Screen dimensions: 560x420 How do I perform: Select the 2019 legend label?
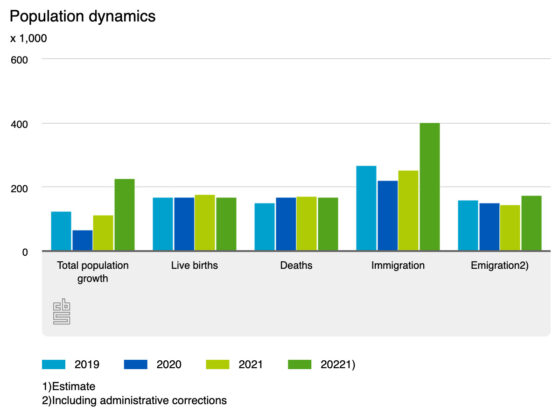coord(87,364)
